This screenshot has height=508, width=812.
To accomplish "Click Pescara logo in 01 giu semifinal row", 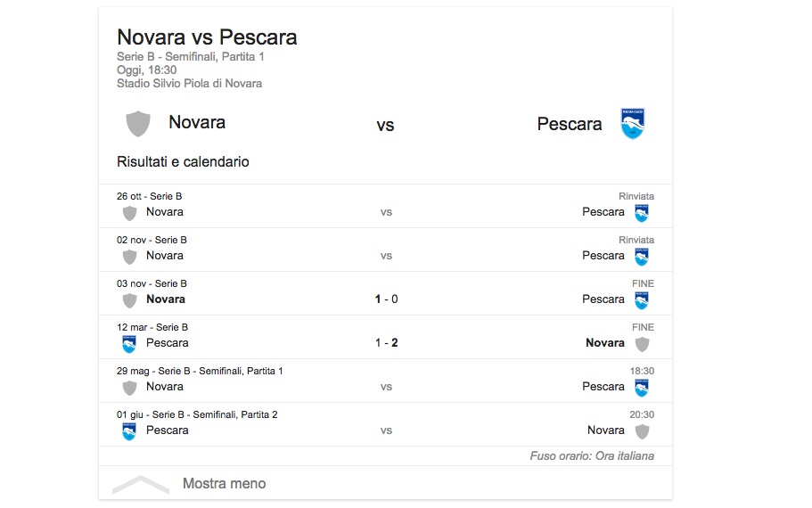I will [129, 431].
